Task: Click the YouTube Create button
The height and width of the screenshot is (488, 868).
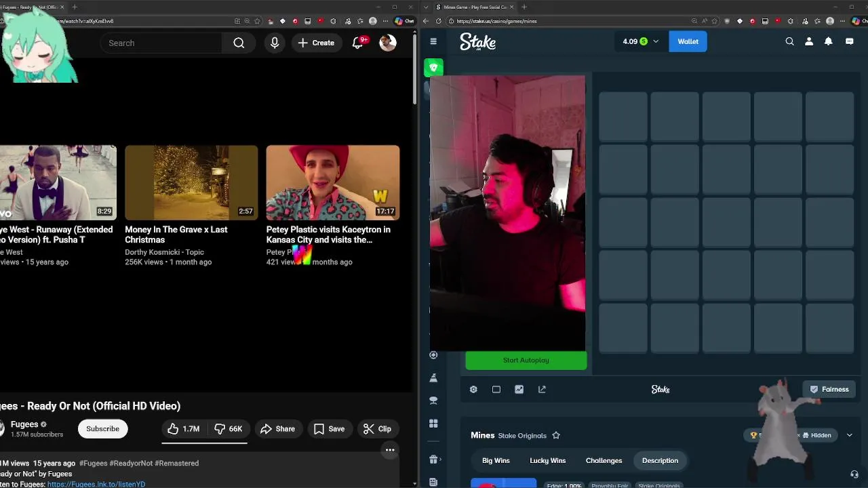Action: pos(316,43)
